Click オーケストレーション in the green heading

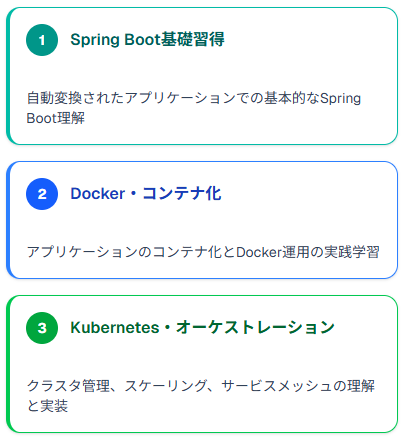[255, 328]
